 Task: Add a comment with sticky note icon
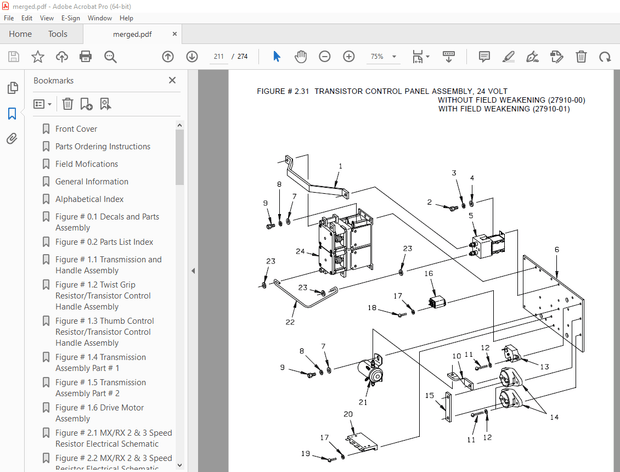point(484,57)
